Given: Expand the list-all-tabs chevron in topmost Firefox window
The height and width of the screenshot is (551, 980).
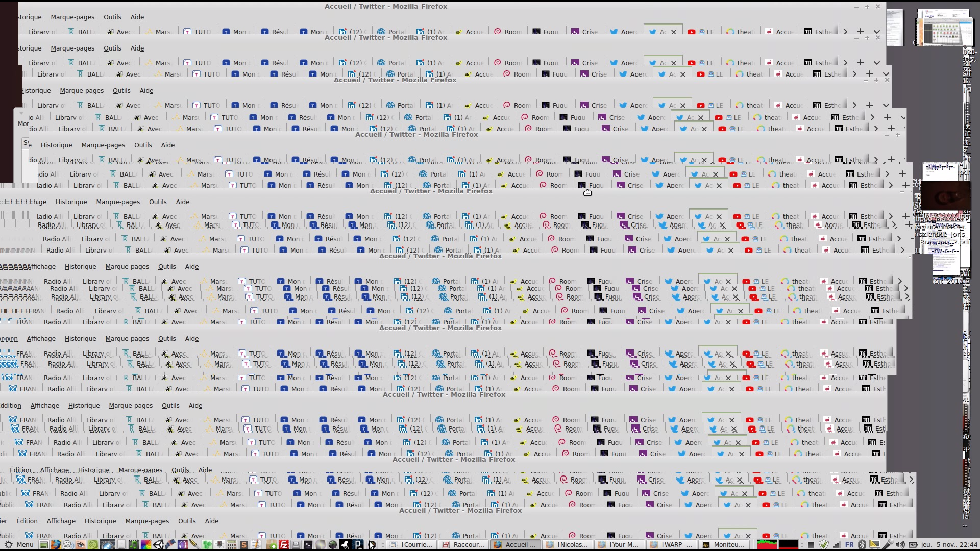Looking at the screenshot, I should click(877, 32).
